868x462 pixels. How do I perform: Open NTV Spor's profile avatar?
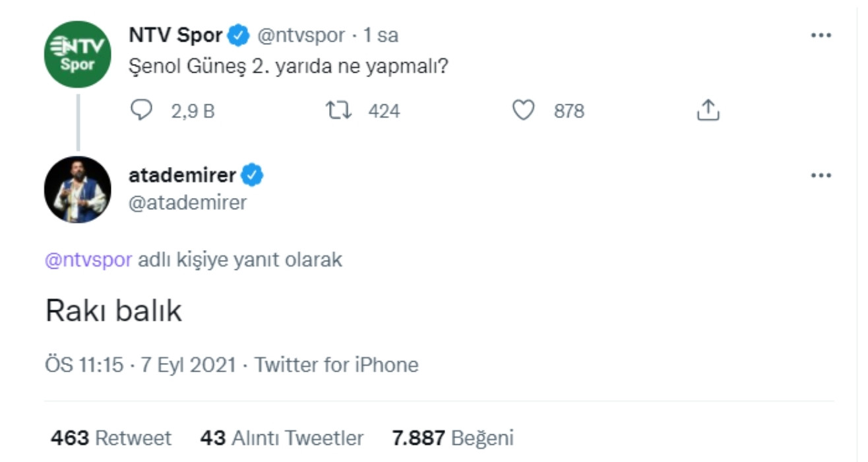[79, 50]
